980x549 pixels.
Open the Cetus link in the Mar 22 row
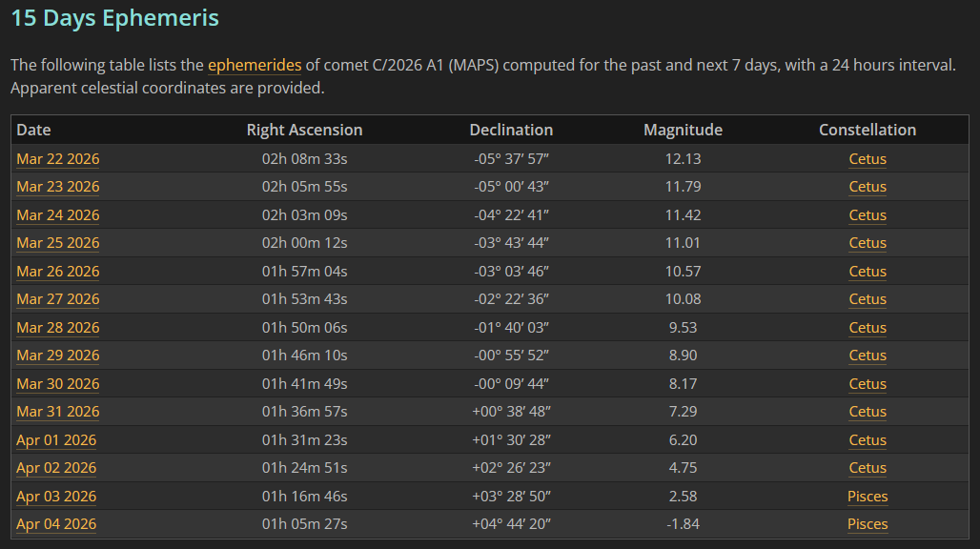click(868, 159)
